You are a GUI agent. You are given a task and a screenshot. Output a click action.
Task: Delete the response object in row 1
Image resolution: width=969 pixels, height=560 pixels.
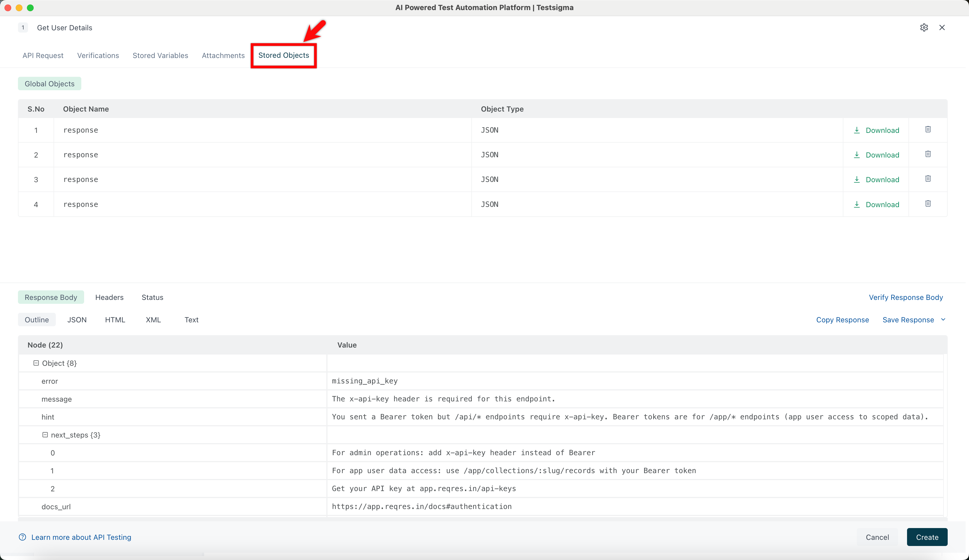[928, 129]
